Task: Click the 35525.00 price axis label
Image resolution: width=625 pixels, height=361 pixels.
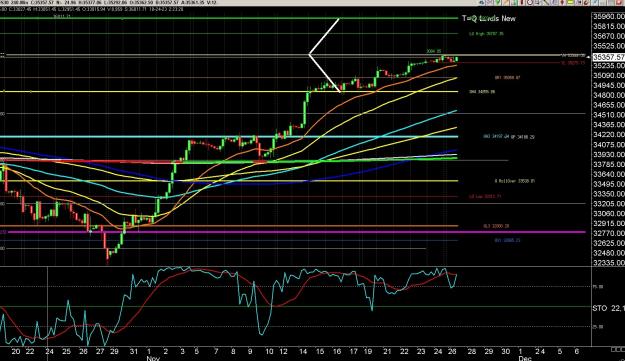Action: point(609,46)
